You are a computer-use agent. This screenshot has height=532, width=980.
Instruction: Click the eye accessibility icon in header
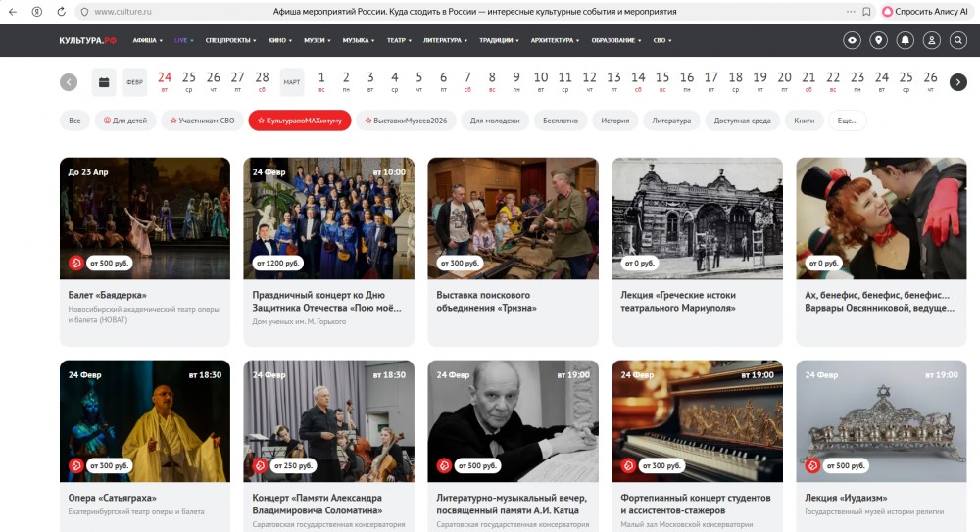(853, 40)
